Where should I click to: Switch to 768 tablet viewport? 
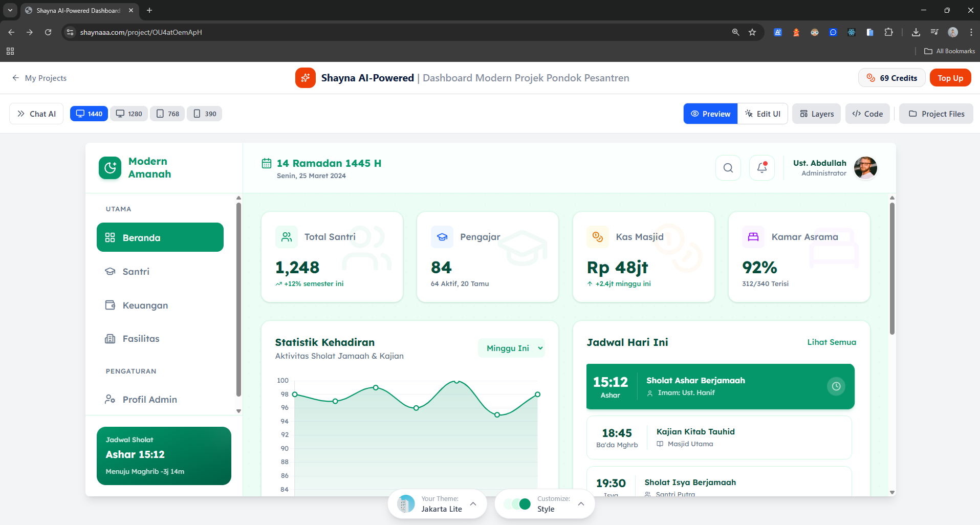[x=168, y=114]
